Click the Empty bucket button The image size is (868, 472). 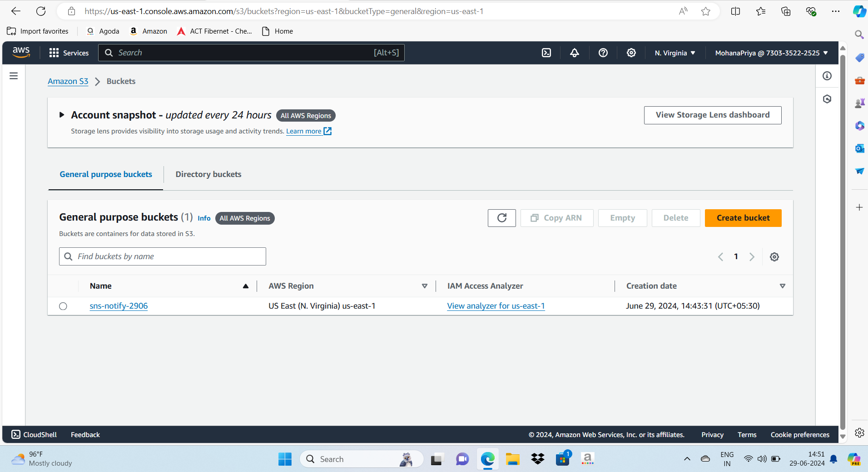coord(623,218)
